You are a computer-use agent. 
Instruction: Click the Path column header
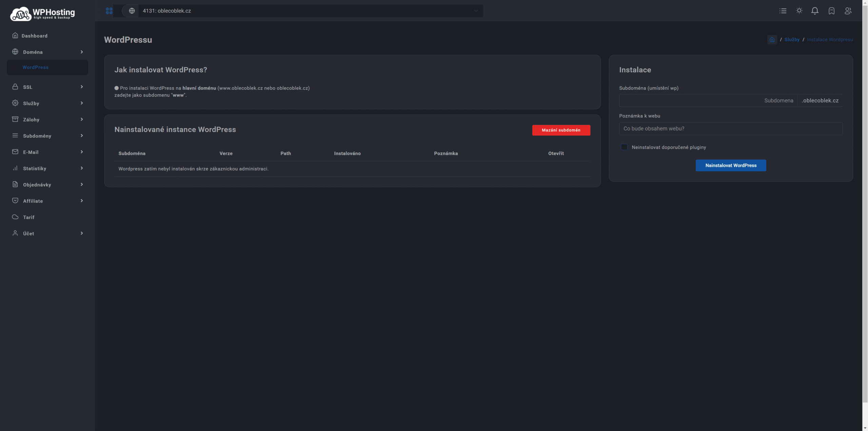[x=285, y=154]
